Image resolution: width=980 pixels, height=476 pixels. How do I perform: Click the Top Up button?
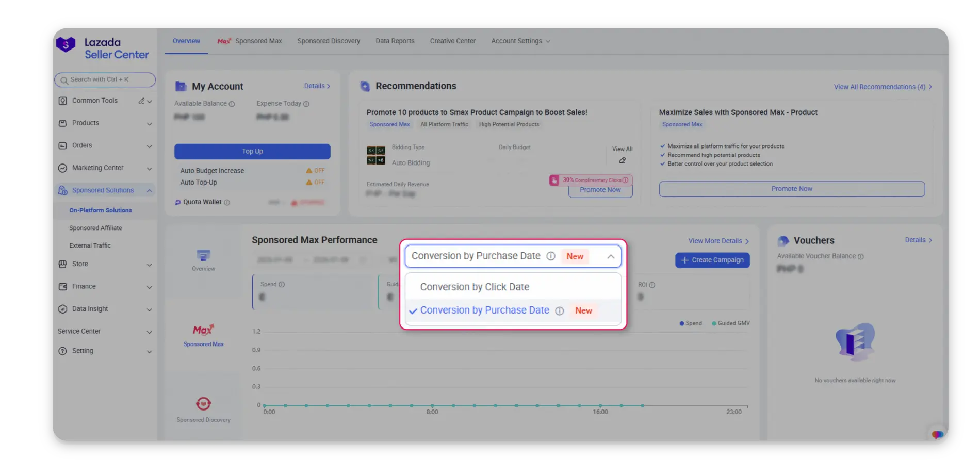[x=252, y=151]
